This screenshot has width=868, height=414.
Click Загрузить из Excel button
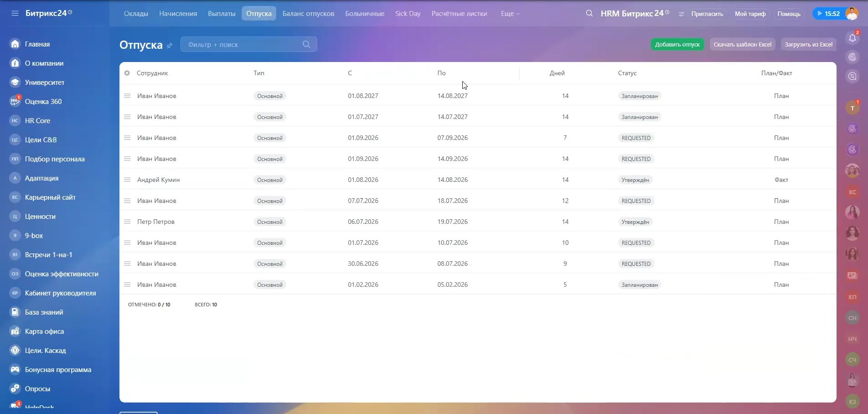coord(809,44)
